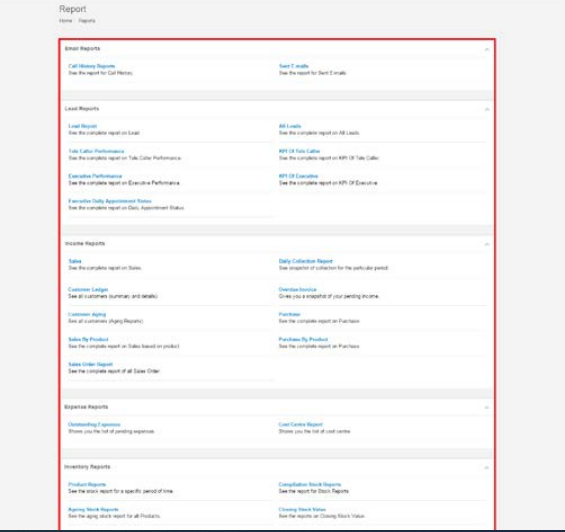
Task: Open the All Leads report
Action: pos(290,126)
